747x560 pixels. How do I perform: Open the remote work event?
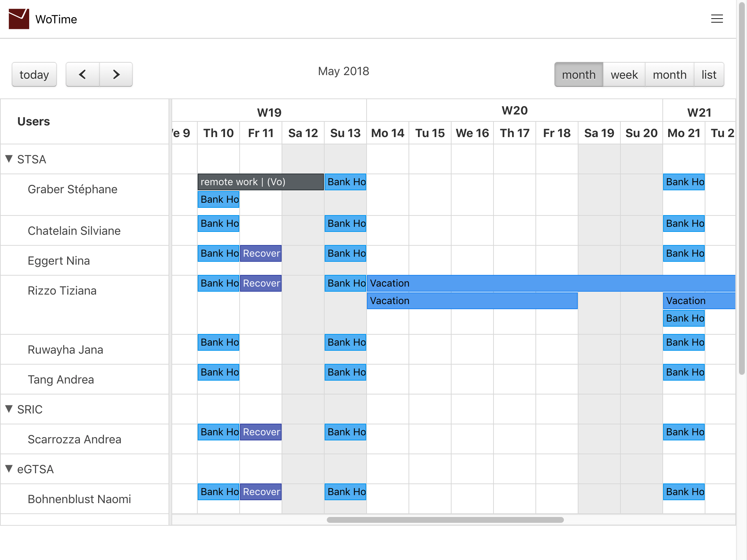coord(260,182)
